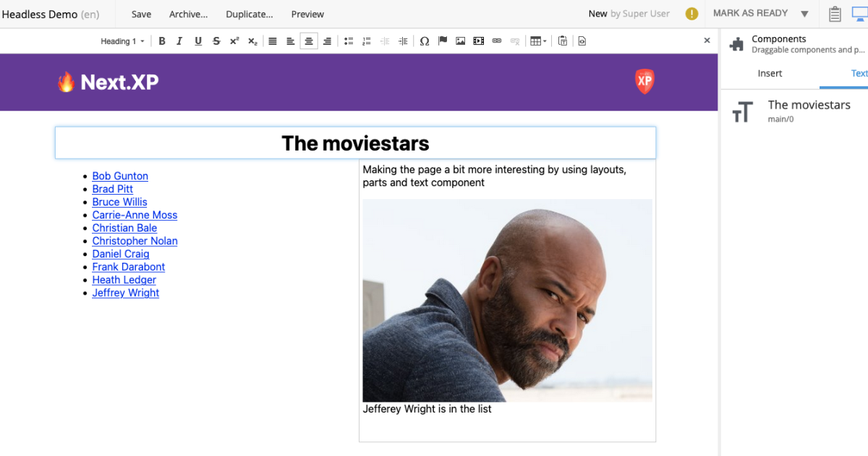The image size is (868, 456).
Task: Insert an image using the toolbar icon
Action: (460, 41)
